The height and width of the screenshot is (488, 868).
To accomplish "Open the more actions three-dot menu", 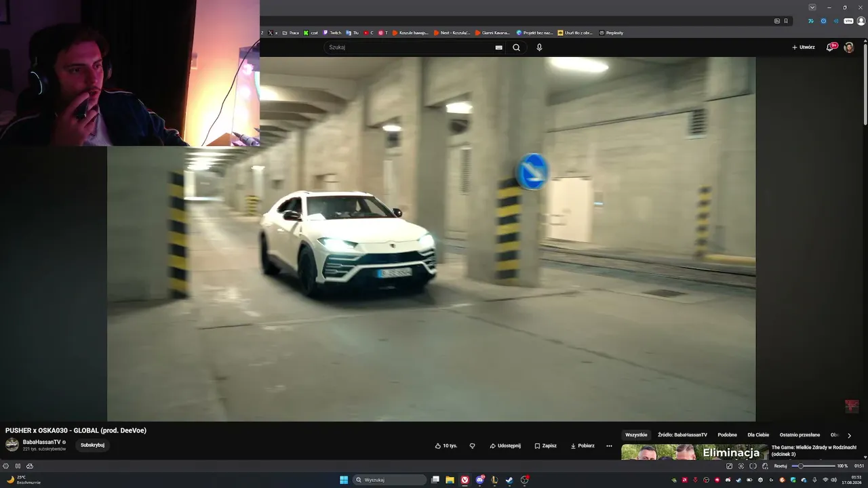I will [x=609, y=446].
